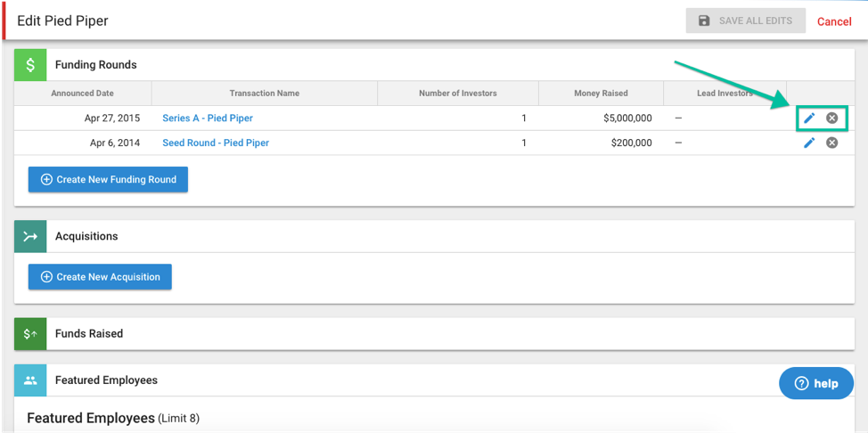Viewport: 868px width, 441px height.
Task: Click the Acquisitions section title
Action: pos(86,236)
